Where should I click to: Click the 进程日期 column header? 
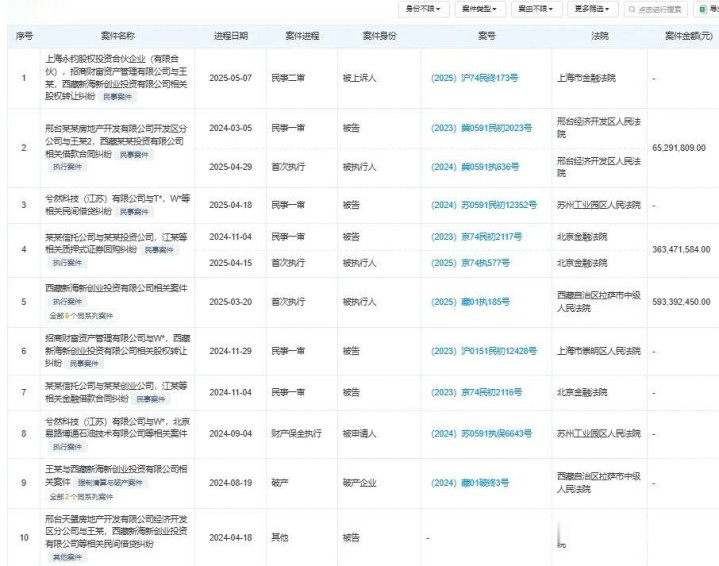pos(231,36)
